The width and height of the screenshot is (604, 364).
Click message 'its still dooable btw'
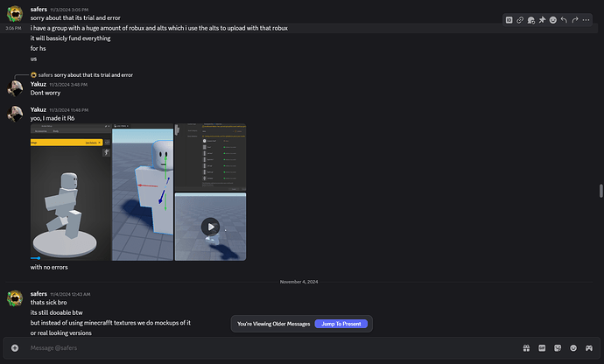(57, 312)
